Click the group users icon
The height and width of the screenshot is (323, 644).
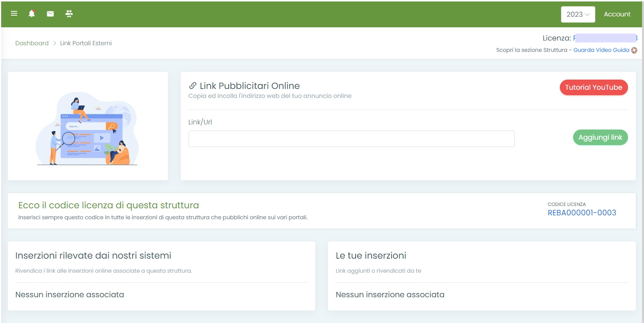[x=69, y=14]
